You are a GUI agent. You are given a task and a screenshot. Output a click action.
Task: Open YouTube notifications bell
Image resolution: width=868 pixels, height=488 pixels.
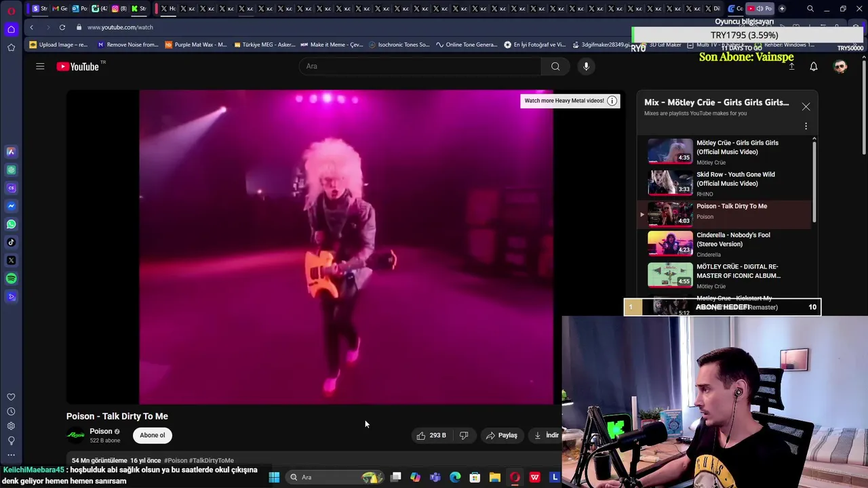coord(814,66)
